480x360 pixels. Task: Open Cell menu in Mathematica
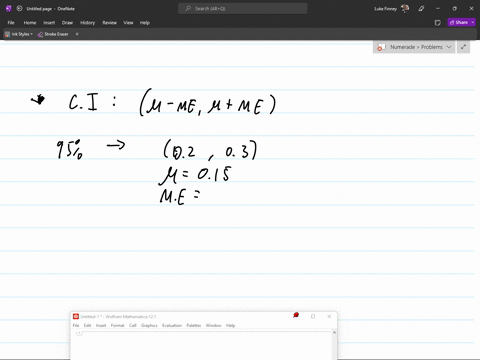133,325
